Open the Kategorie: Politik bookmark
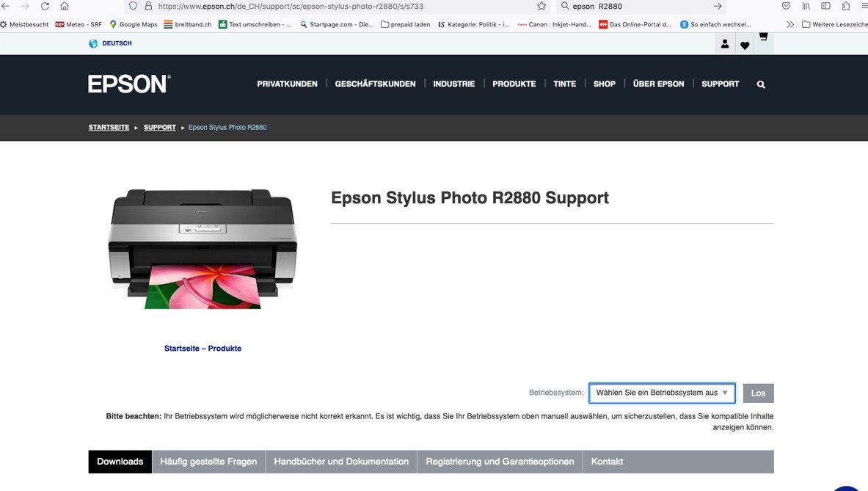This screenshot has height=491, width=868. point(473,24)
